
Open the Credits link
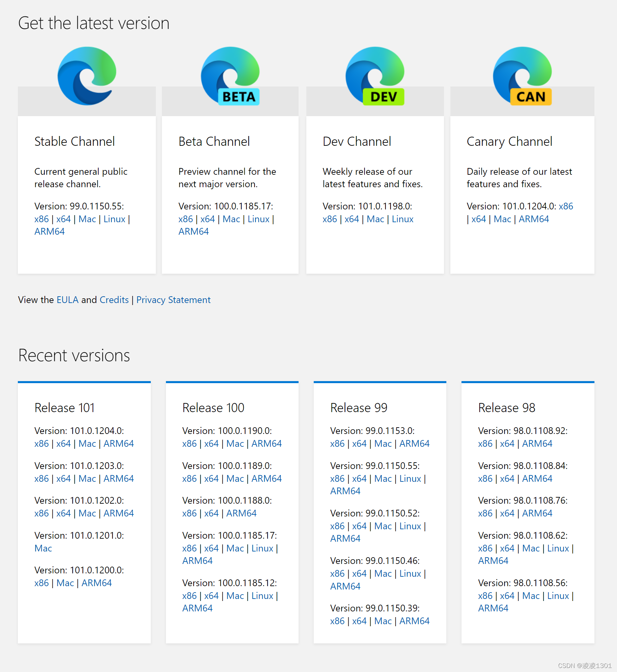pyautogui.click(x=114, y=300)
